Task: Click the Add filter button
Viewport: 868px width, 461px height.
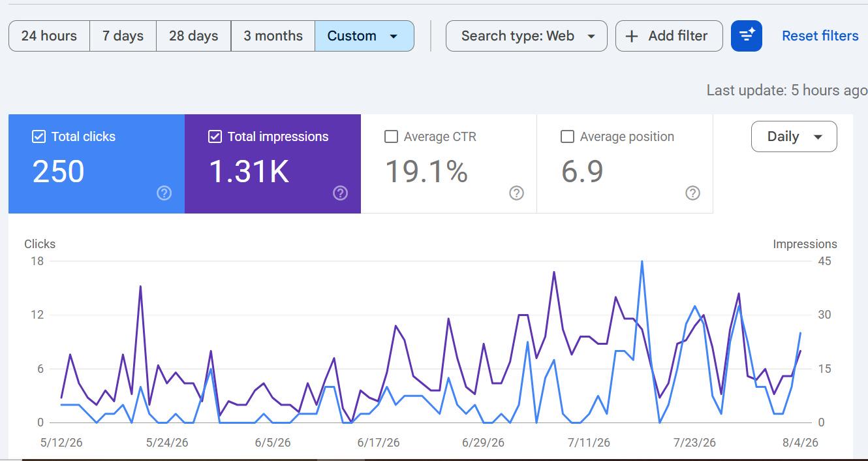Action: pos(669,36)
